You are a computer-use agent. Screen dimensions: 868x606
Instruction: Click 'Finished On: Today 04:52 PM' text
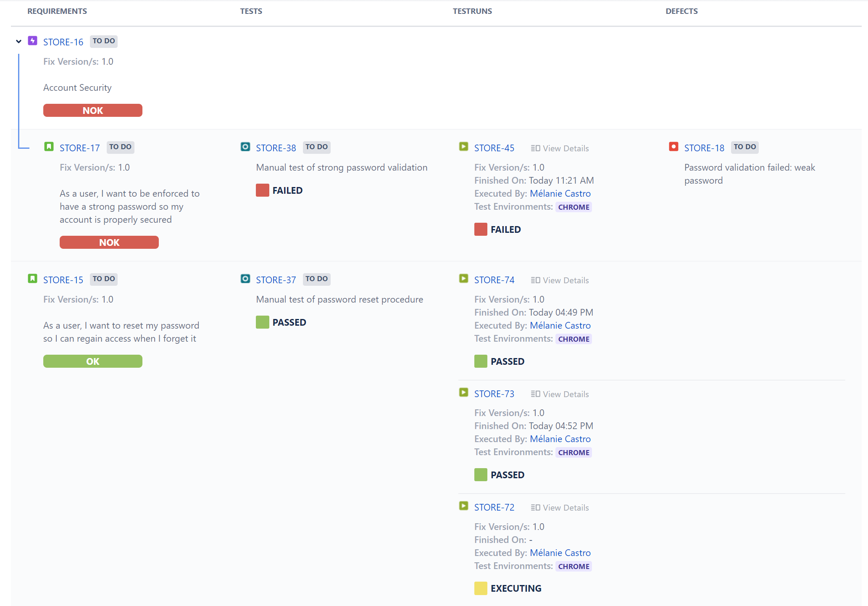click(534, 426)
